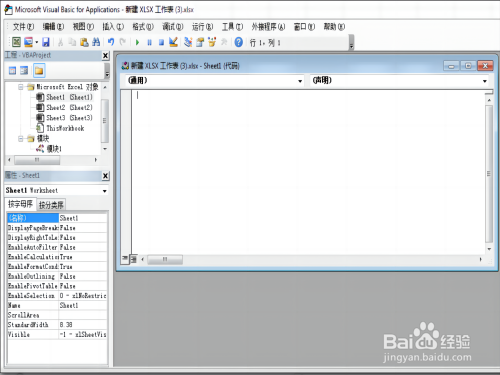This screenshot has width=500, height=375.
Task: Click the Reset stop icon
Action: coord(161,42)
